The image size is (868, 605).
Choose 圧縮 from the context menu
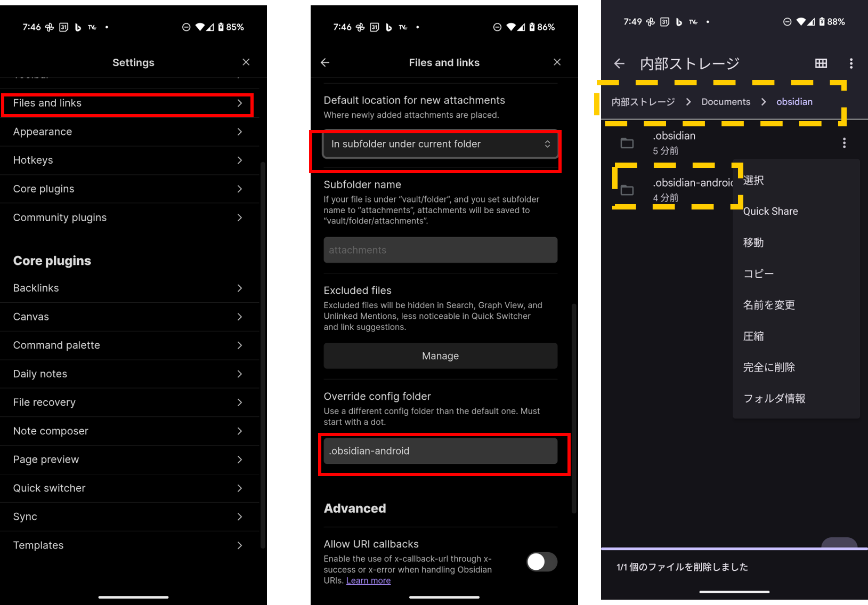796,336
